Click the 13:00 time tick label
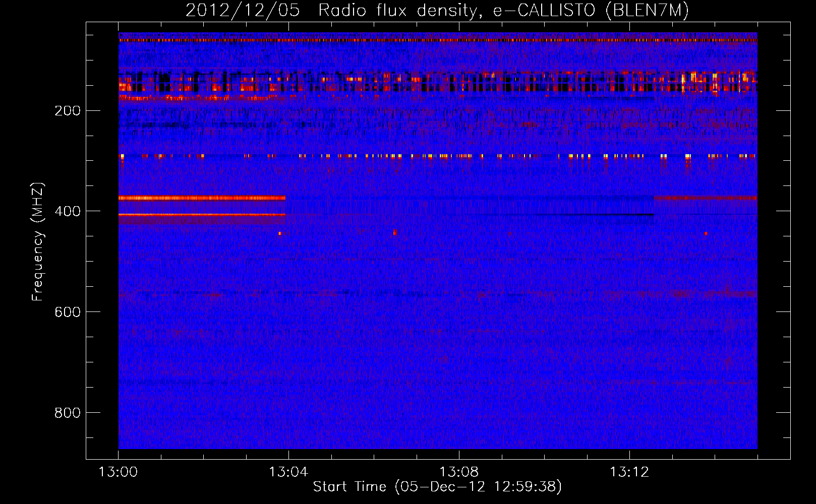The width and height of the screenshot is (816, 504). (119, 472)
